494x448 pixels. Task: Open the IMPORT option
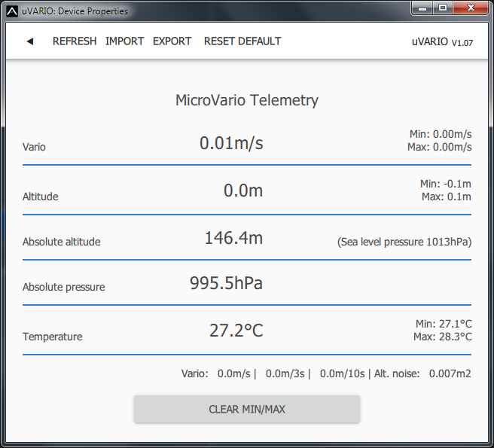point(124,41)
